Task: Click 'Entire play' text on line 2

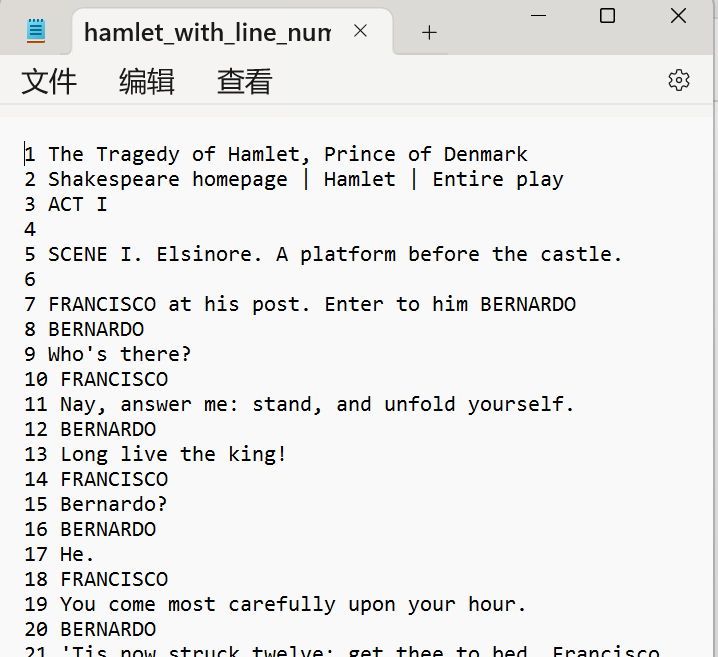Action: (x=497, y=179)
